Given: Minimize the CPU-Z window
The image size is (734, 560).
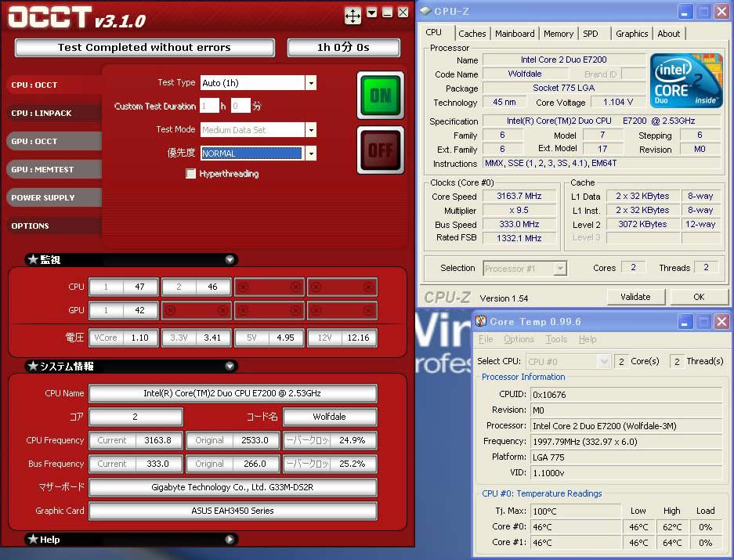Looking at the screenshot, I should [x=685, y=12].
